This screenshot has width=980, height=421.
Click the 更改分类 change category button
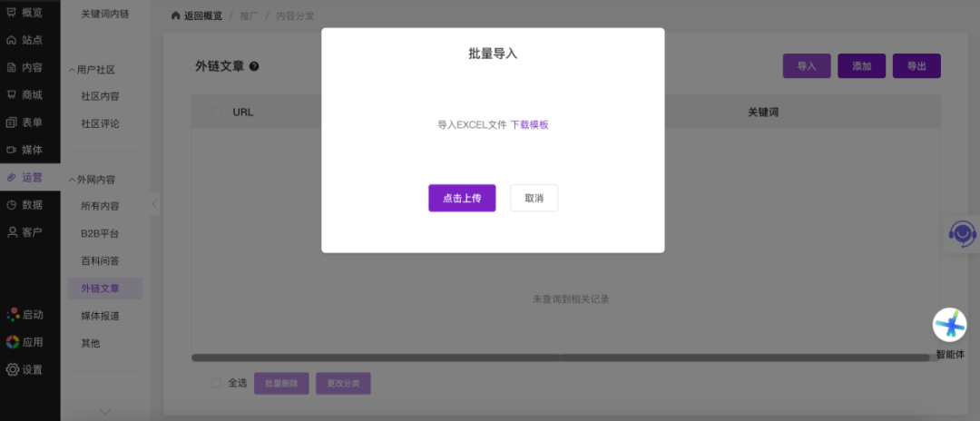[343, 384]
